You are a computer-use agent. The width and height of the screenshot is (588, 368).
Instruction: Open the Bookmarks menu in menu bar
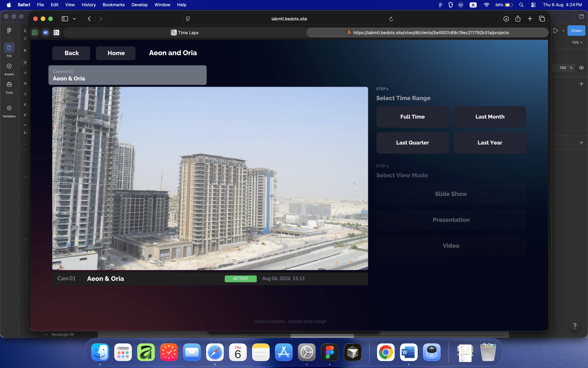114,5
